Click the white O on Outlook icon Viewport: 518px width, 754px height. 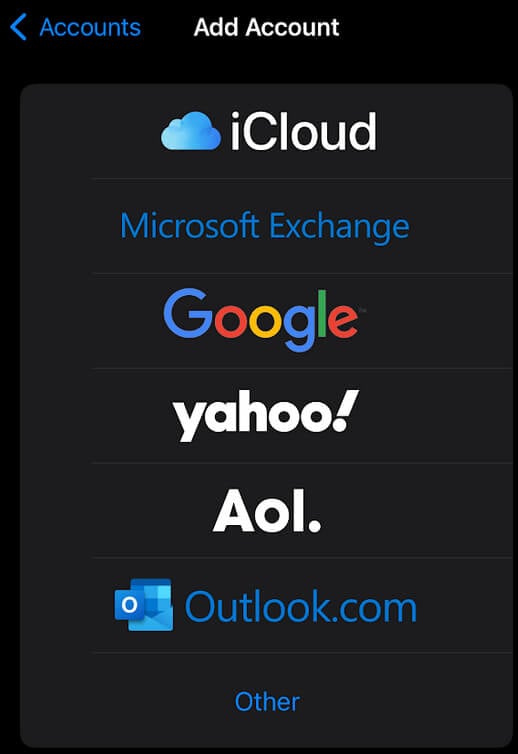129,605
